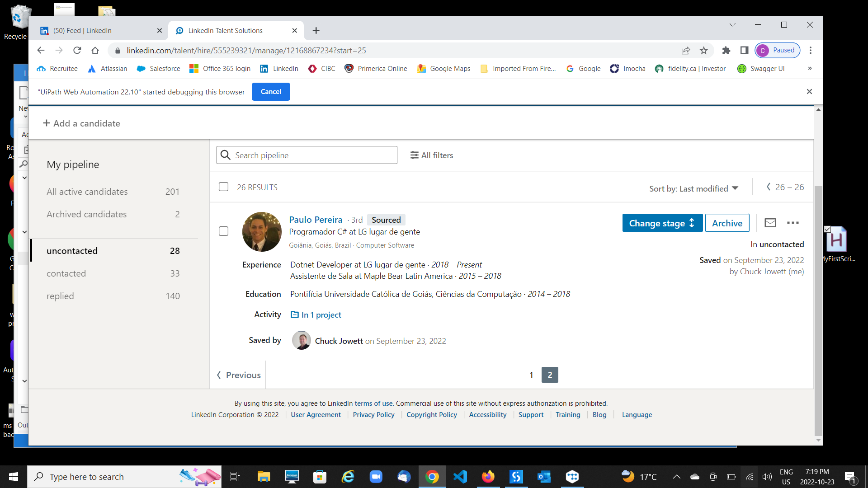Open the Change stage dropdown
The height and width of the screenshot is (488, 868).
pos(662,223)
